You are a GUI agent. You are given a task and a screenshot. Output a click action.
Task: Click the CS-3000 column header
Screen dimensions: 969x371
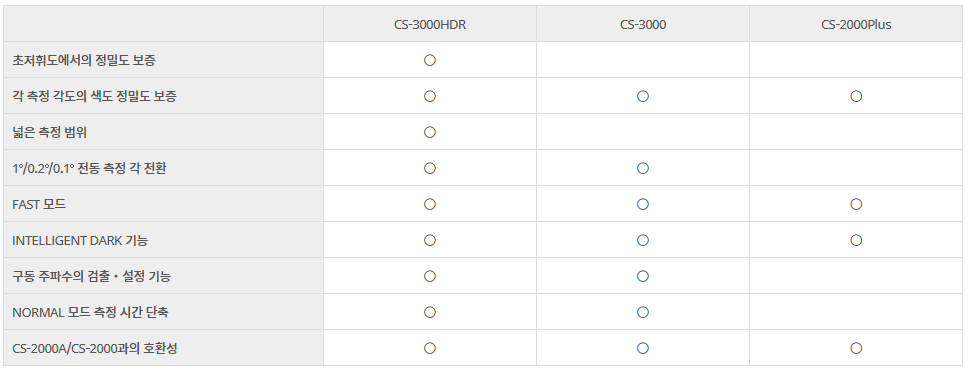(643, 25)
